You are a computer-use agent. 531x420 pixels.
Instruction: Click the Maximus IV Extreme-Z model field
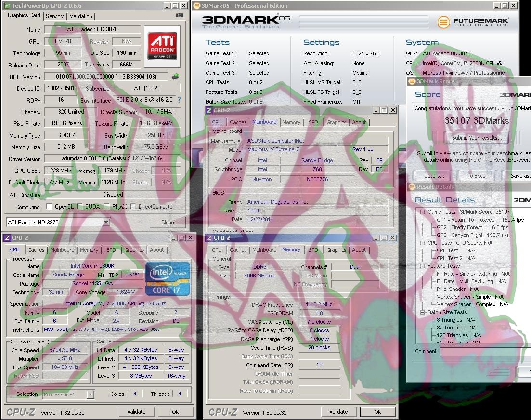(x=292, y=149)
